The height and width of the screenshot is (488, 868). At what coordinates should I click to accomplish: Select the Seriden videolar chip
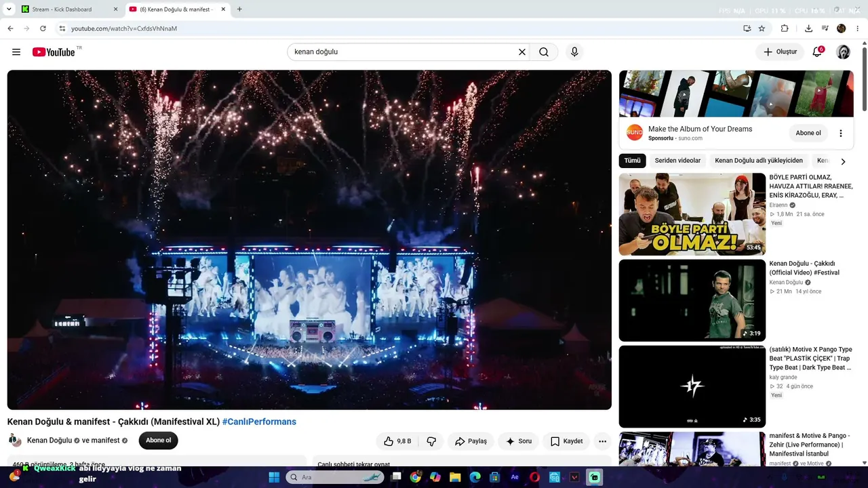[x=677, y=161]
